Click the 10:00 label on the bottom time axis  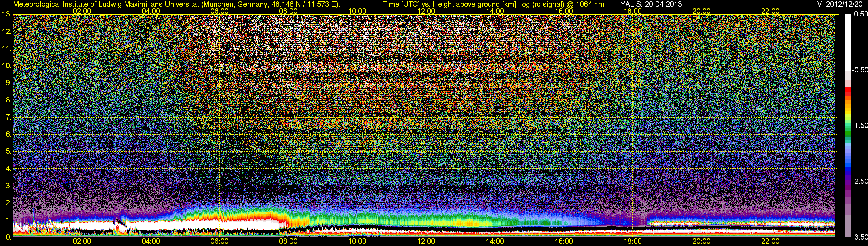pos(357,241)
